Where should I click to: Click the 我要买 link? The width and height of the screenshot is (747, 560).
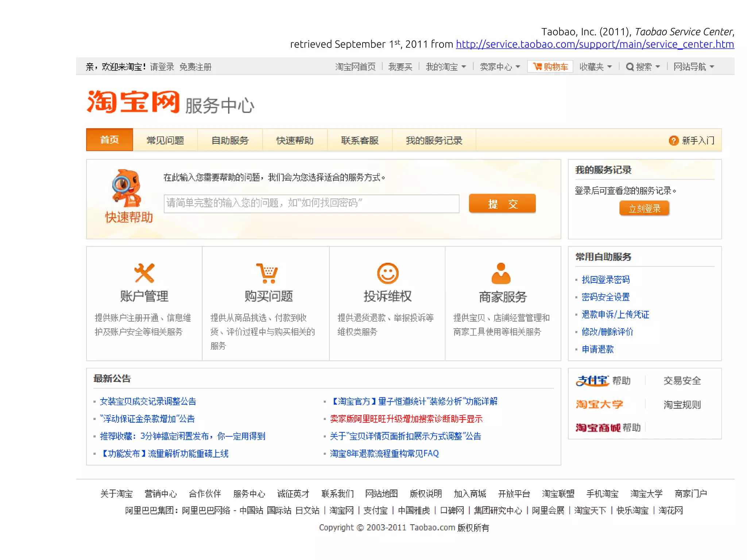(400, 67)
